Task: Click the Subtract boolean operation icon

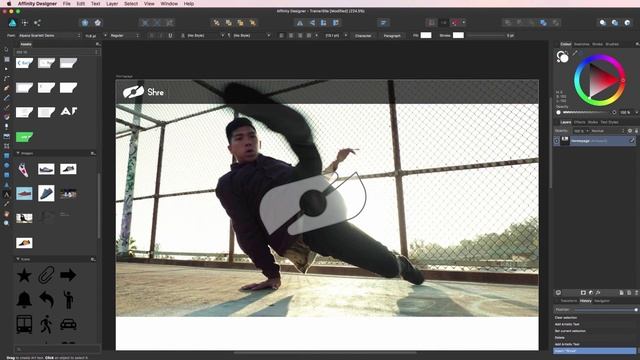Action: point(519,23)
